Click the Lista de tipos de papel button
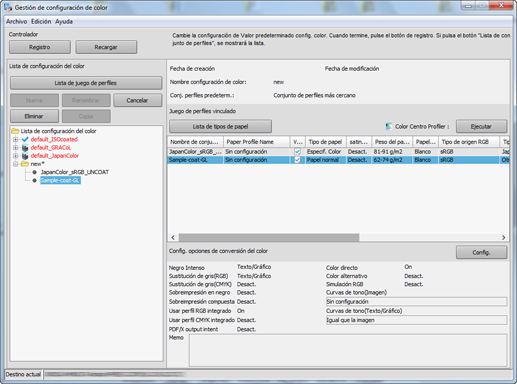 click(x=220, y=127)
